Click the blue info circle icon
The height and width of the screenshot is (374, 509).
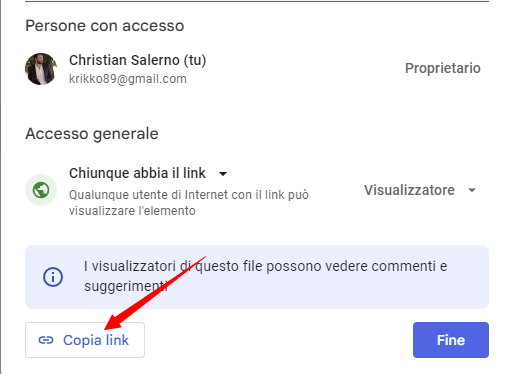(x=53, y=277)
